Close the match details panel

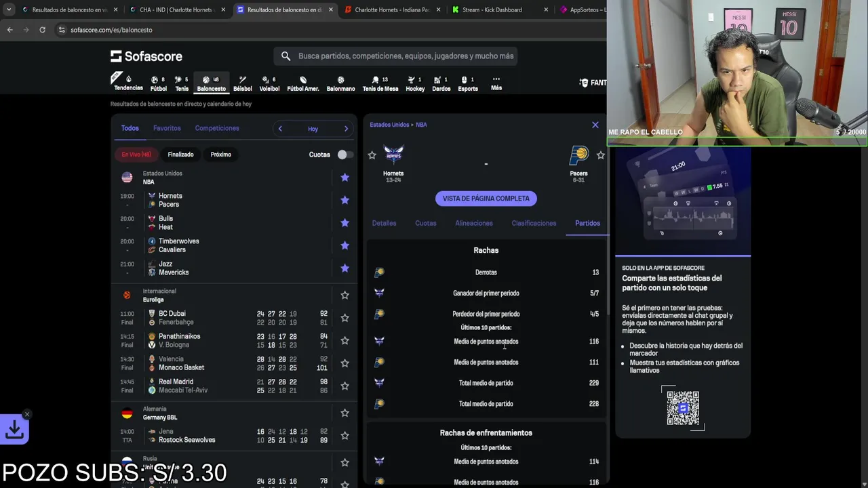(595, 125)
